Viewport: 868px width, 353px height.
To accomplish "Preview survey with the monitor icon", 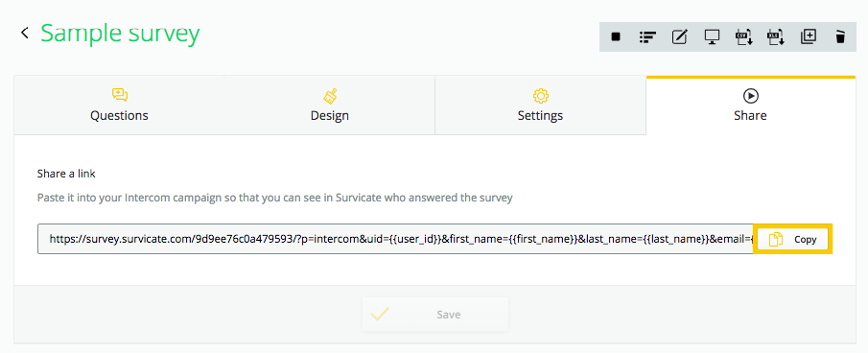I will point(712,37).
